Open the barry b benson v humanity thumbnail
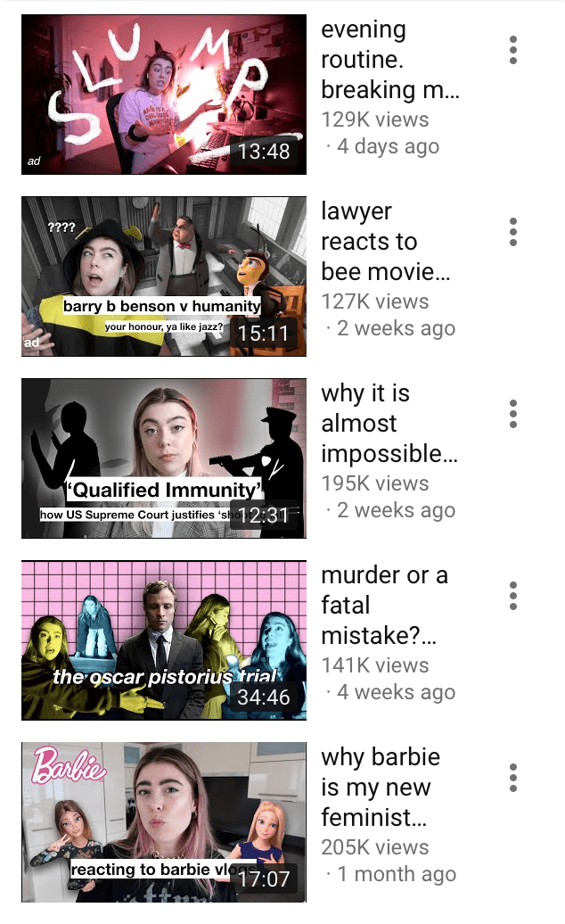This screenshot has height=924, width=565. click(164, 276)
